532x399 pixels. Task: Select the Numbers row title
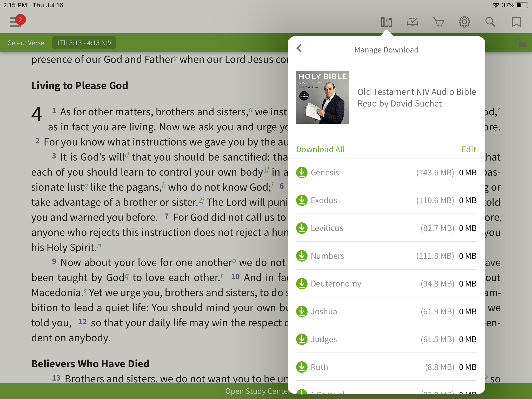(327, 256)
